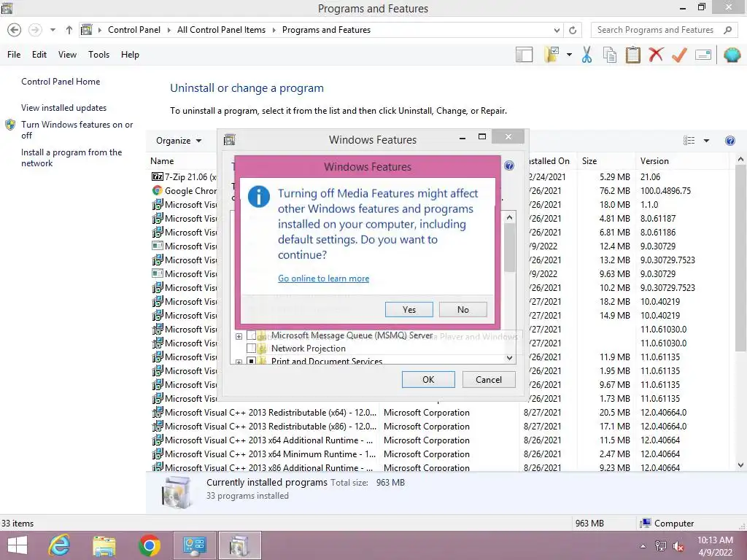Click the orange checkmark Properties icon
The width and height of the screenshot is (747, 560).
(x=679, y=55)
